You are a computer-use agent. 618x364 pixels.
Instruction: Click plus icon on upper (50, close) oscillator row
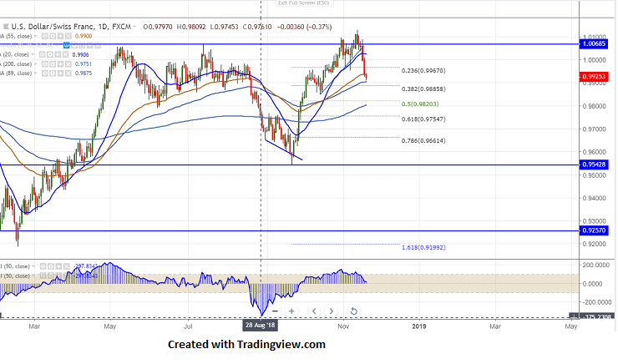[x=58, y=266]
